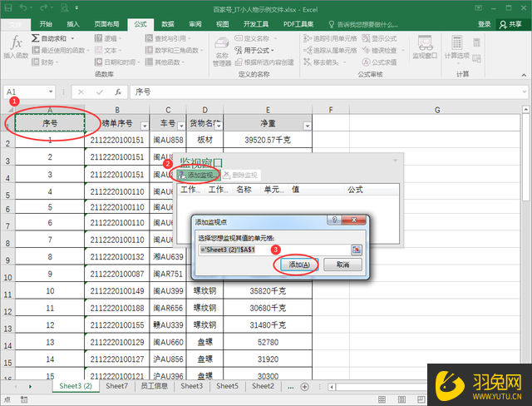The image size is (532, 406).
Task: Click the cell containing 39520.57千克
Action: pos(268,140)
